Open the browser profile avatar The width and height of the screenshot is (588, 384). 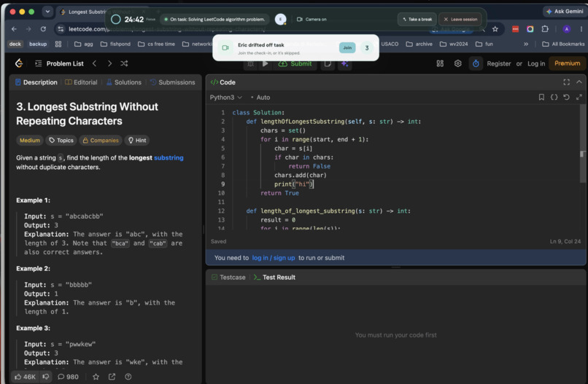tap(566, 29)
